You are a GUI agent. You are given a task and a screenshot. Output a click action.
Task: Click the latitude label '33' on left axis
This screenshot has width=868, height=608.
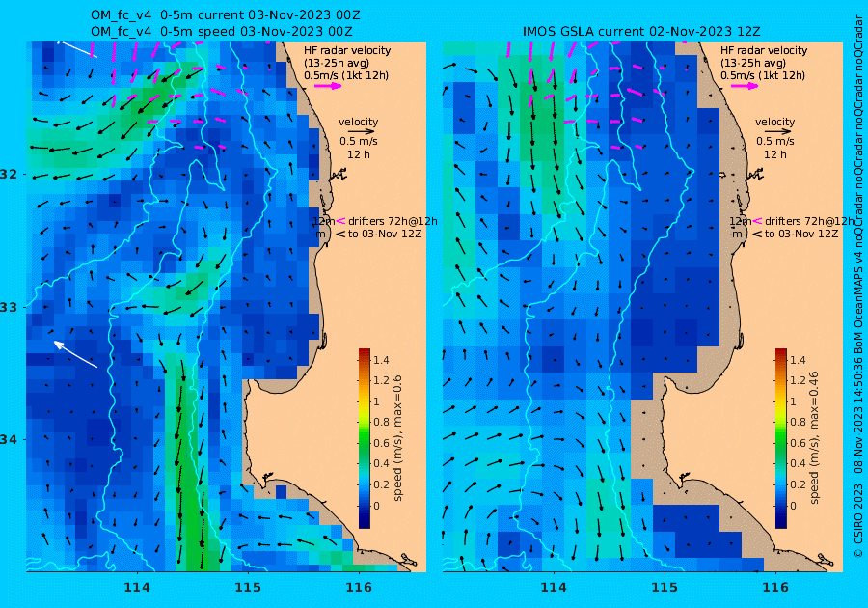(x=9, y=307)
